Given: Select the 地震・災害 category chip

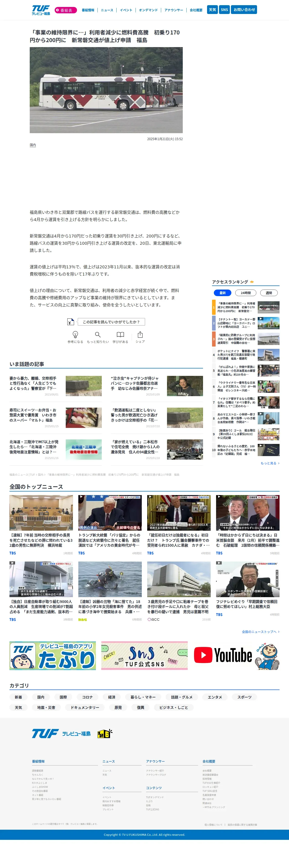Looking at the screenshot, I should [46, 708].
